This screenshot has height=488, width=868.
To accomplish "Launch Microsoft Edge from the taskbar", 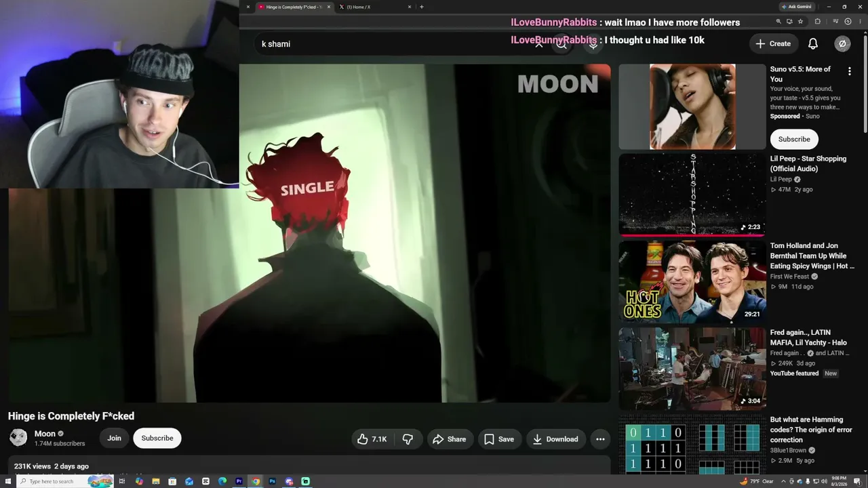I will click(222, 481).
